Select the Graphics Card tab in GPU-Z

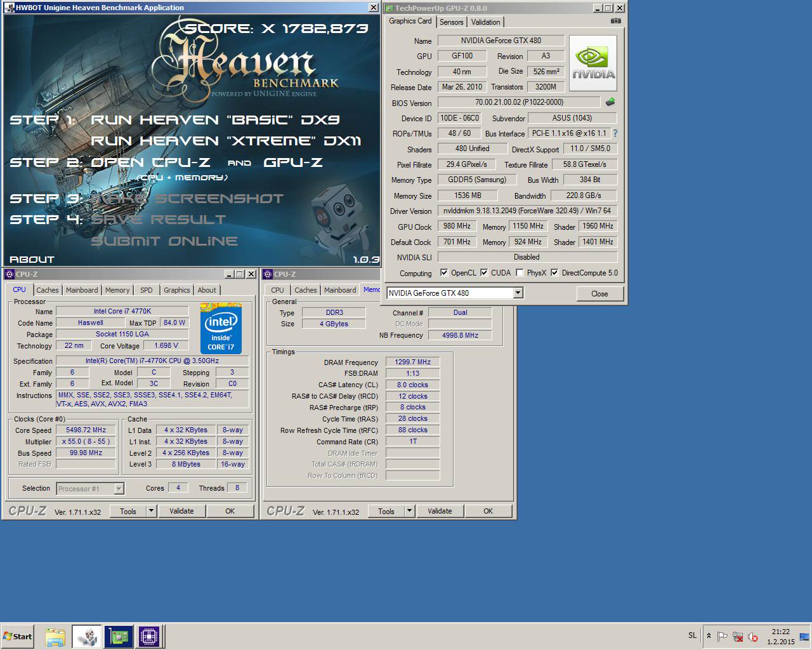point(410,21)
